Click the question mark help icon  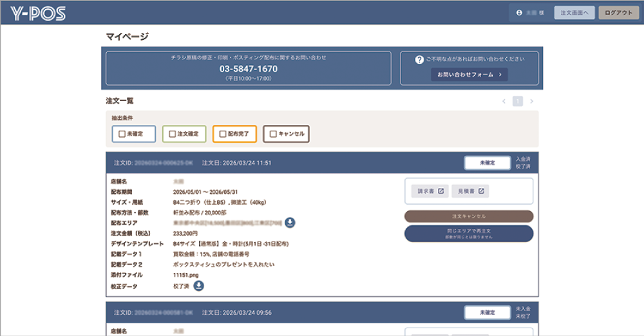419,60
